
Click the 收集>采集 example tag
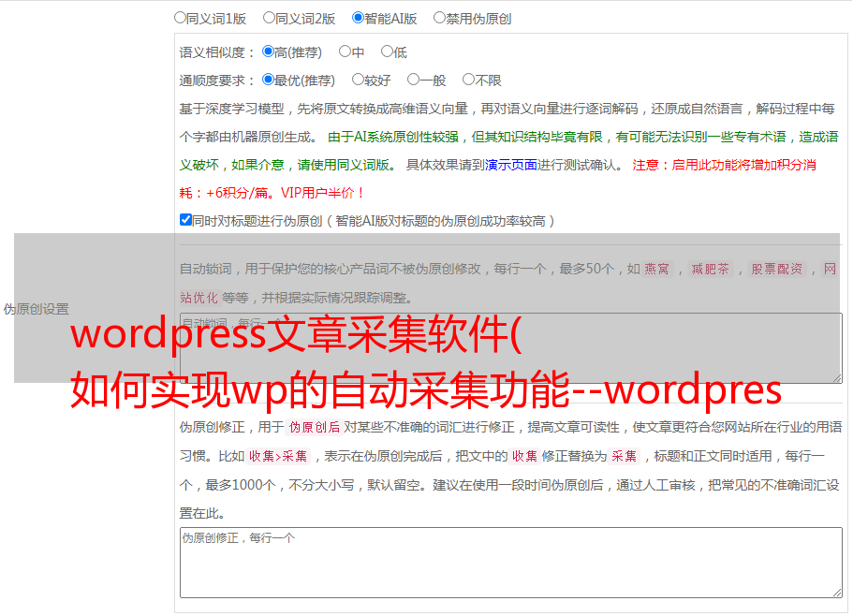tap(278, 456)
